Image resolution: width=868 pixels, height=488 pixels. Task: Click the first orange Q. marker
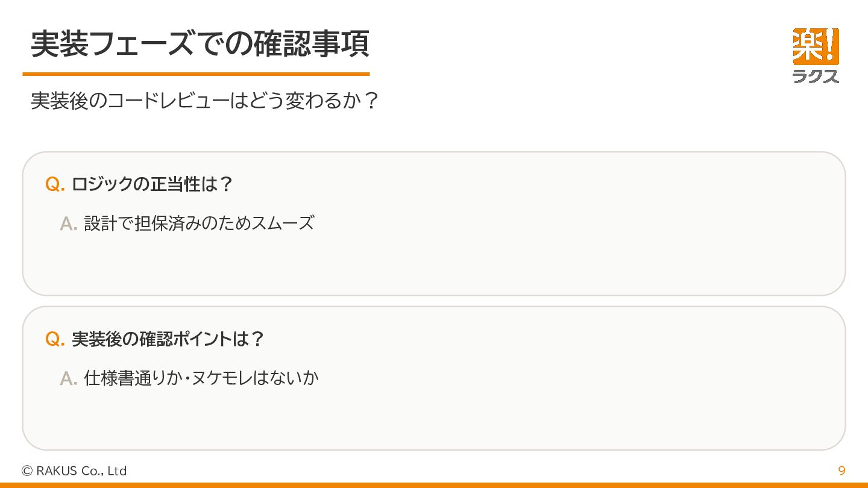coord(55,184)
